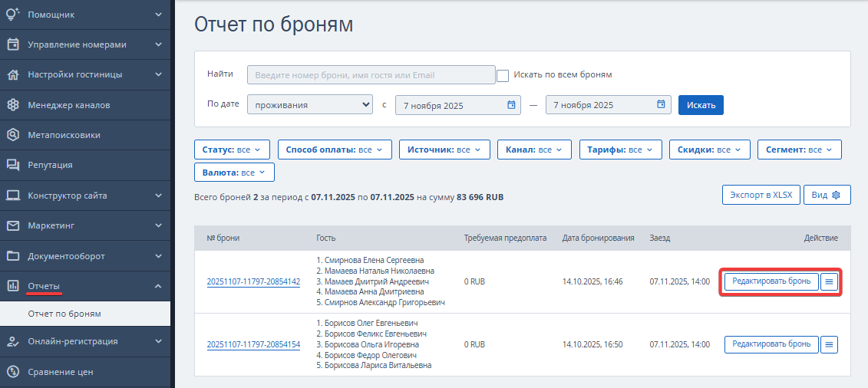
Task: Click the Metasearch magnifier icon
Action: (13, 135)
